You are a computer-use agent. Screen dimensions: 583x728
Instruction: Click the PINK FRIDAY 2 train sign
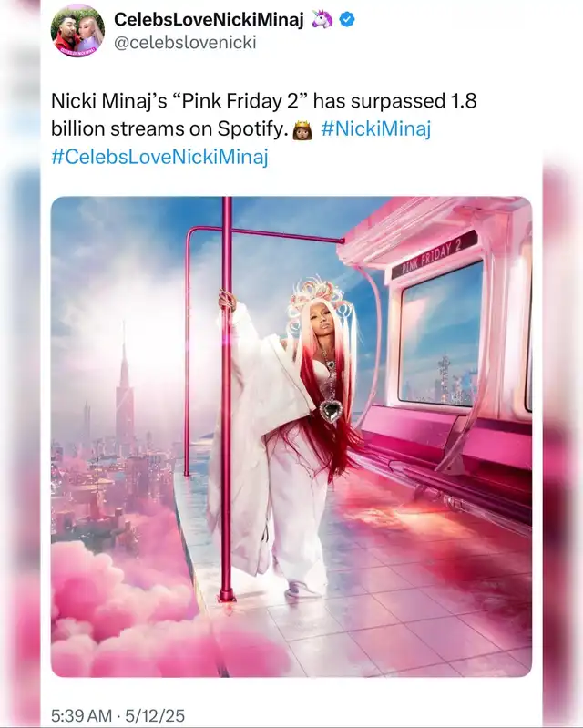(x=434, y=255)
